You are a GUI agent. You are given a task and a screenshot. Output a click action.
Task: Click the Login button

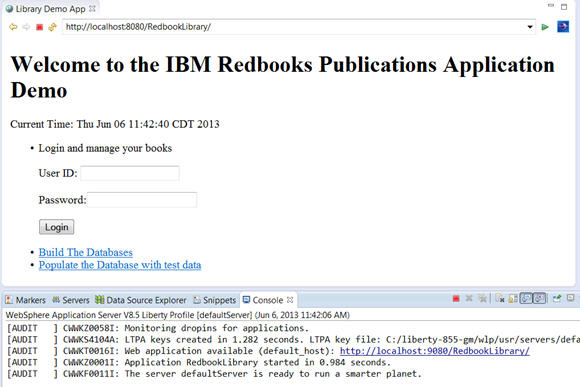[57, 227]
